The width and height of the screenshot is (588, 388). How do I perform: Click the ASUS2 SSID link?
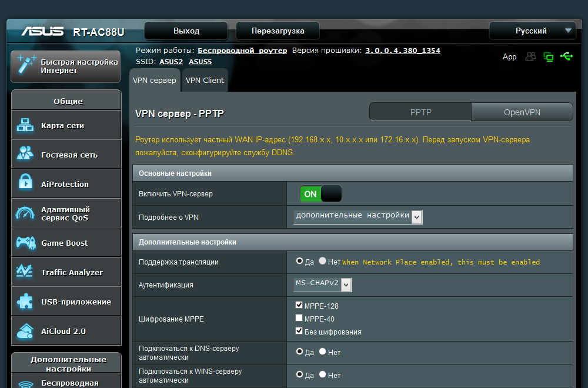pyautogui.click(x=171, y=62)
